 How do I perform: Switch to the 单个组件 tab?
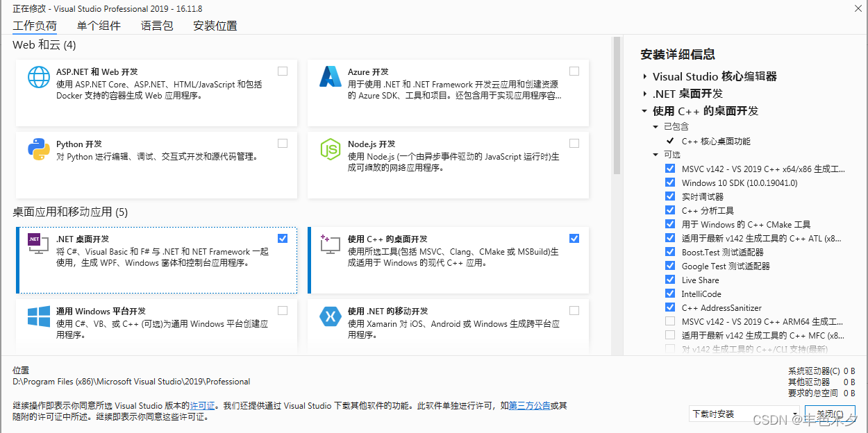(99, 26)
